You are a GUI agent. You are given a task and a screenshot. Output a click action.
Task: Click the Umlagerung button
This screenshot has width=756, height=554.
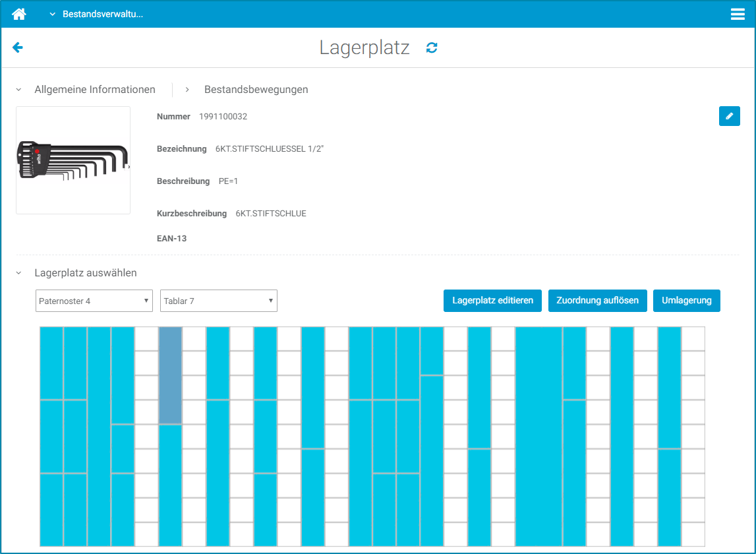tap(687, 301)
